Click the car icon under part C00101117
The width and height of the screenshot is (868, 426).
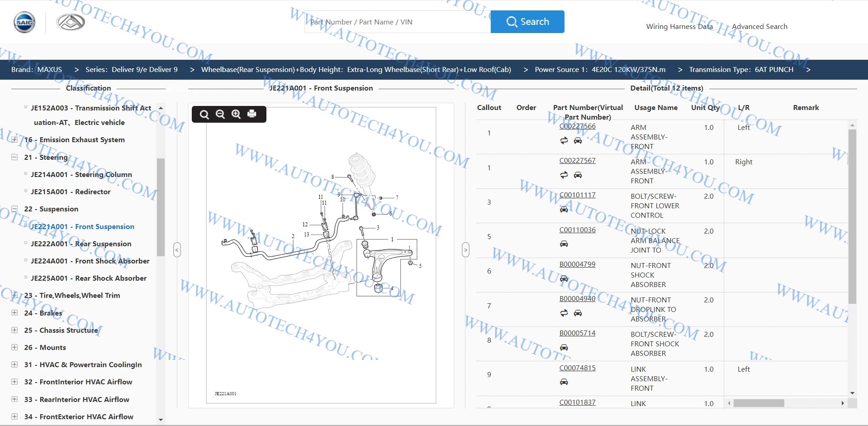[x=564, y=210]
